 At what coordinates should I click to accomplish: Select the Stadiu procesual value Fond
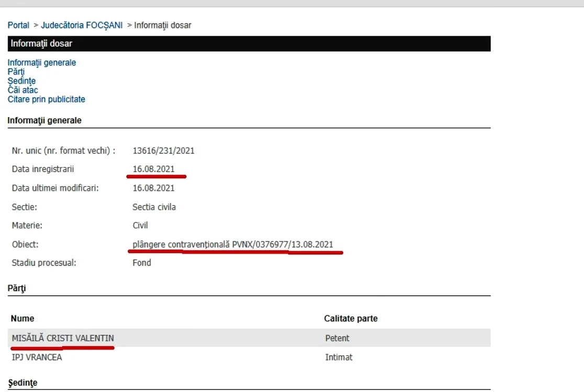click(x=142, y=262)
